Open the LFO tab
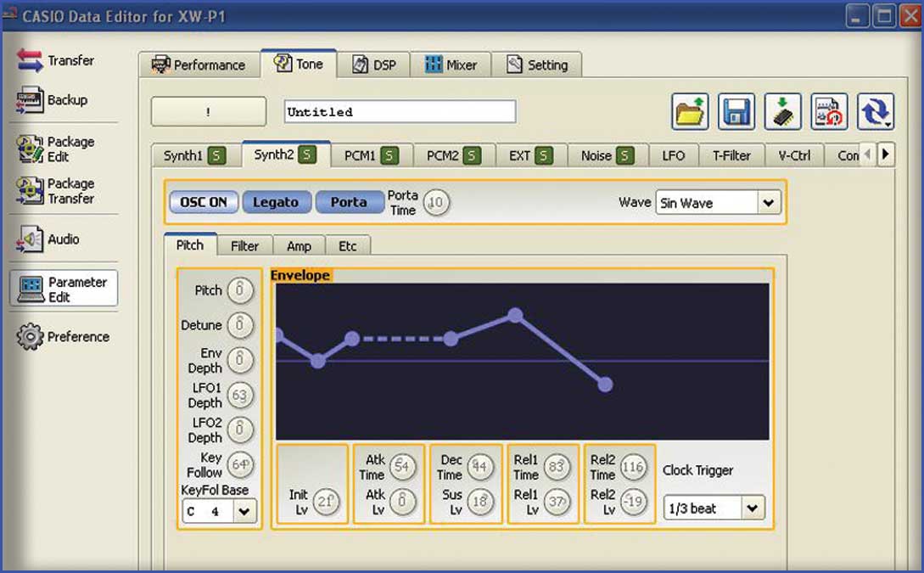Viewport: 924px width, 573px height. 673,155
